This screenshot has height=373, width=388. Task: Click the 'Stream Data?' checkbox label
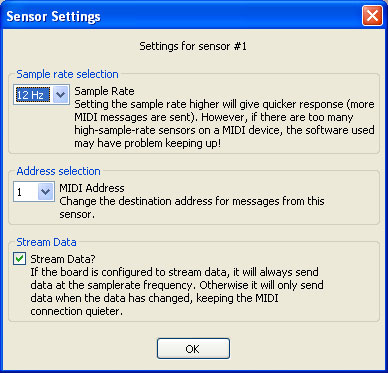pyautogui.click(x=63, y=259)
